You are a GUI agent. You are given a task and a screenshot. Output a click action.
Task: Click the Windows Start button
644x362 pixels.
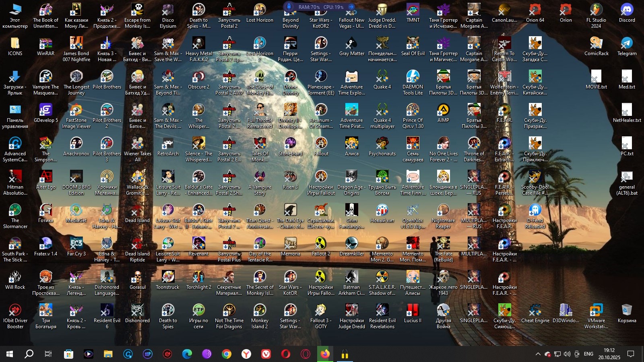pyautogui.click(x=10, y=354)
